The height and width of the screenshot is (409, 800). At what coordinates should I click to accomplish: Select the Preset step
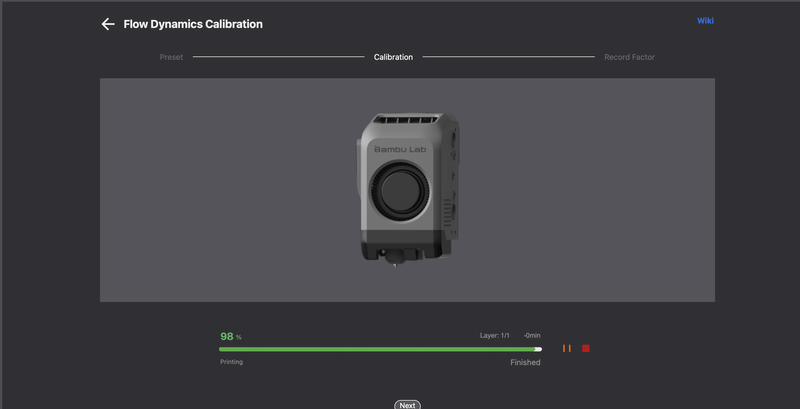pyautogui.click(x=171, y=57)
